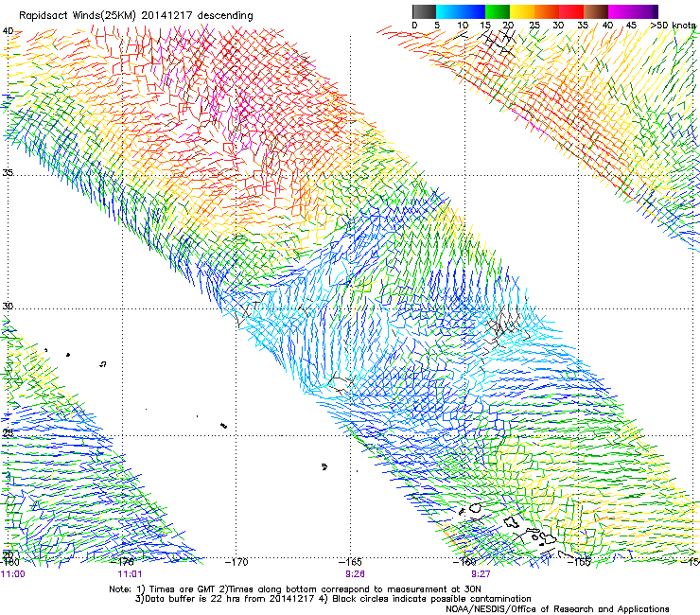Click the '10' label under the color bar

click(x=463, y=26)
